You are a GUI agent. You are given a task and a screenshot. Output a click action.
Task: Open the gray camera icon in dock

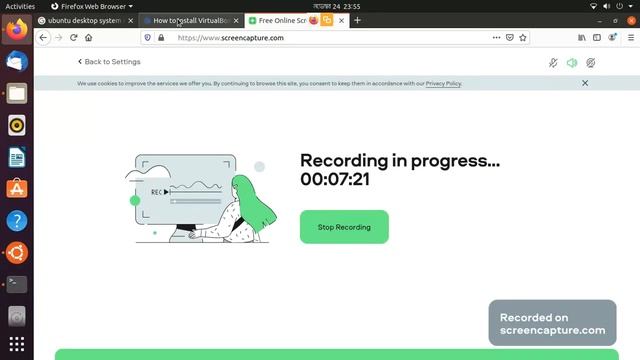coord(17,316)
